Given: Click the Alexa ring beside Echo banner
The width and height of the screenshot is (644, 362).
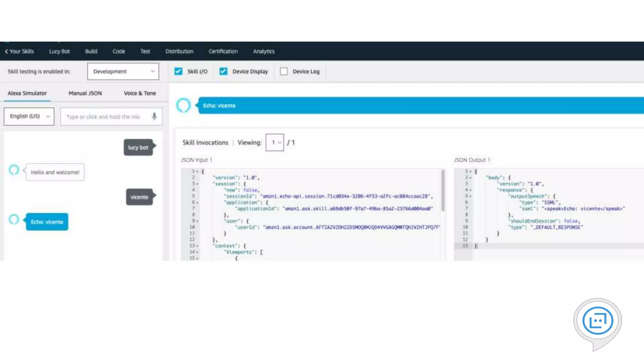Looking at the screenshot, I should pyautogui.click(x=183, y=105).
